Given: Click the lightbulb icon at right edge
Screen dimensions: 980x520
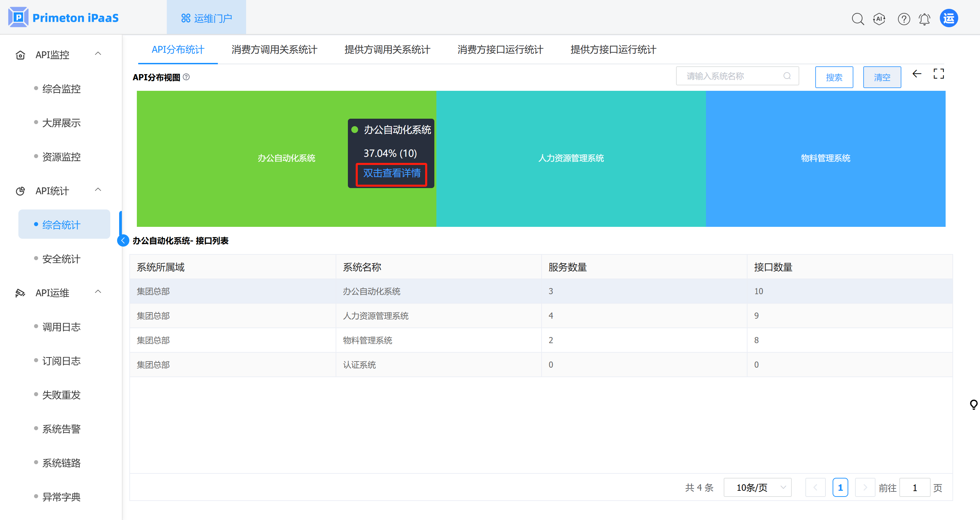Looking at the screenshot, I should (974, 404).
